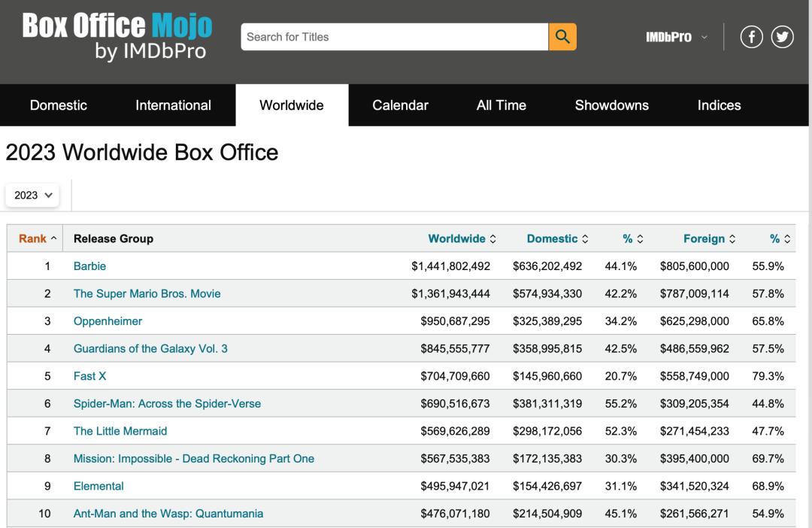Open the Box Office Mojo Twitter icon
812x528 pixels.
[x=782, y=37]
